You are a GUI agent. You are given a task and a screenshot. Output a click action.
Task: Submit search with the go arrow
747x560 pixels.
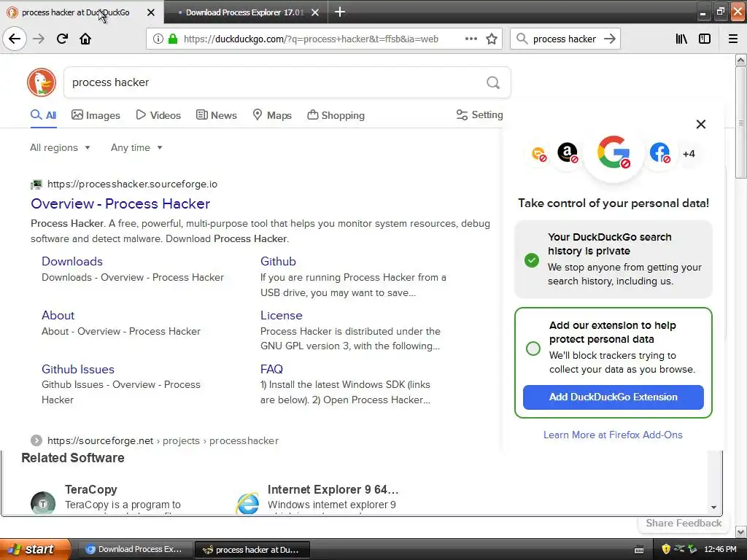pyautogui.click(x=609, y=39)
